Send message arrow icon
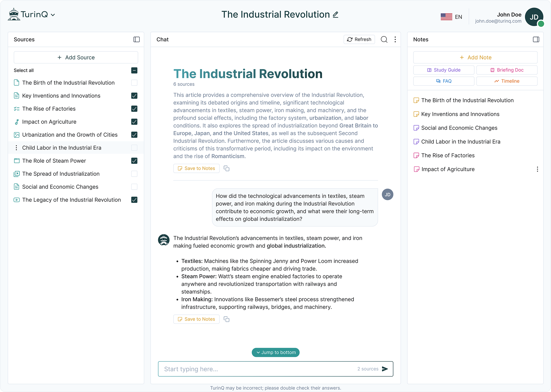 tap(385, 369)
